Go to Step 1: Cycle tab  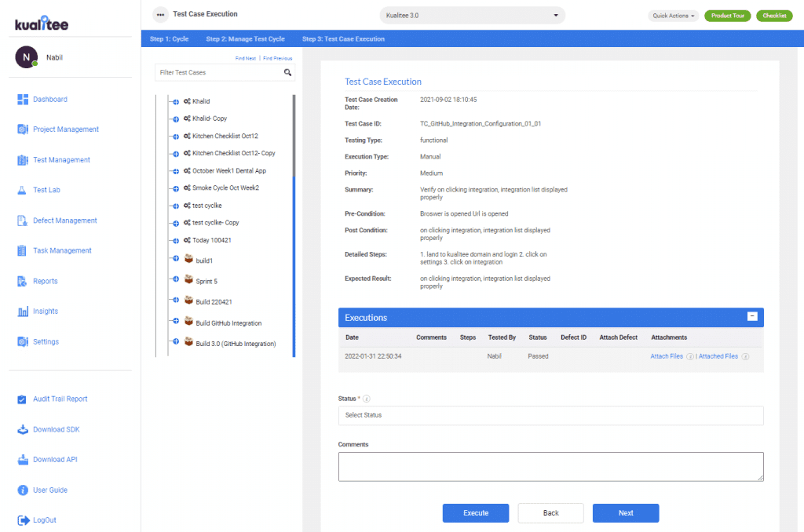tap(169, 38)
